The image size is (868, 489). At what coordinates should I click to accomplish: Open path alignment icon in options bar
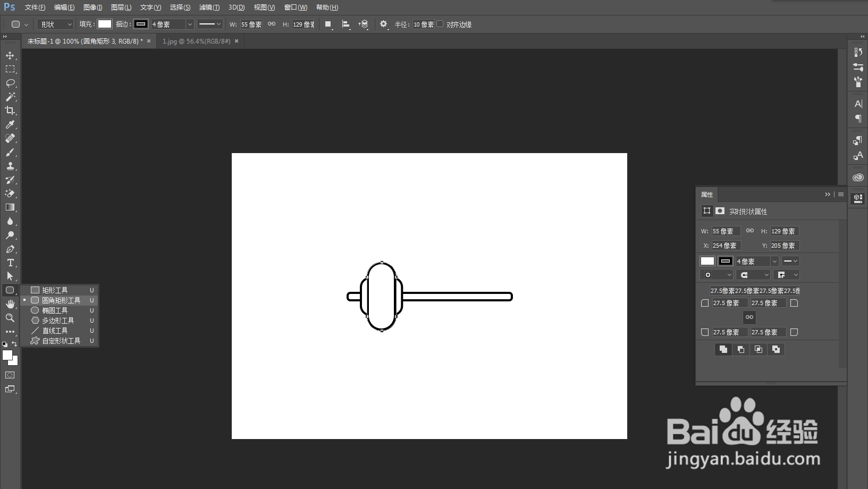pyautogui.click(x=346, y=24)
